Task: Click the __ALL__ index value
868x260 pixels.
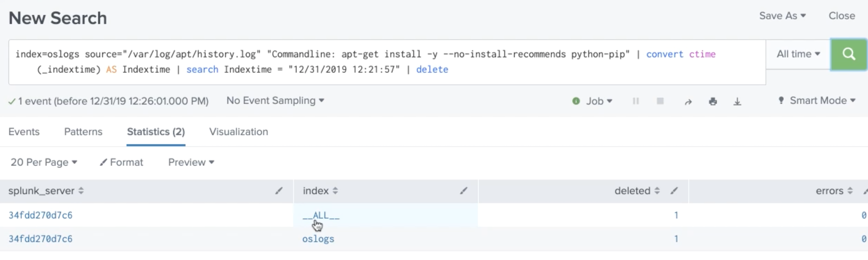Action: click(321, 215)
